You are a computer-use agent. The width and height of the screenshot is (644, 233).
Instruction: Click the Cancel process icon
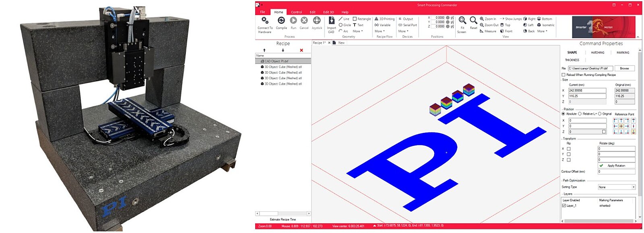304,20
